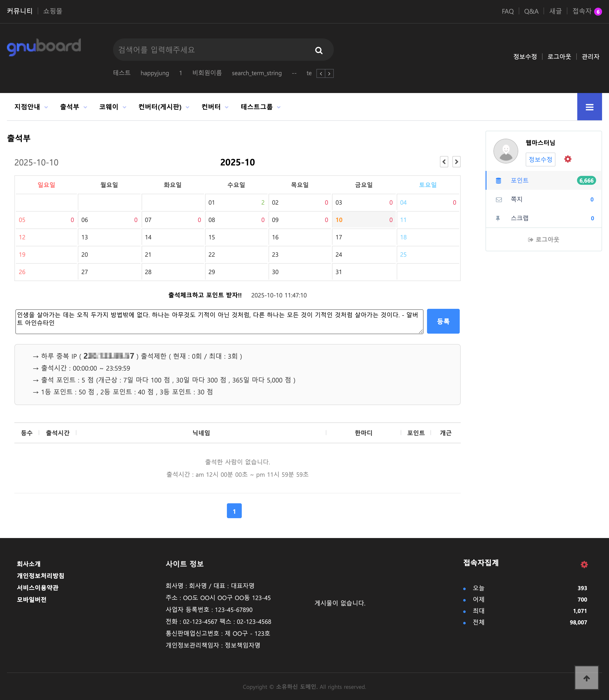Open 쪽지 via the envelope icon
The width and height of the screenshot is (609, 700).
pyautogui.click(x=498, y=199)
